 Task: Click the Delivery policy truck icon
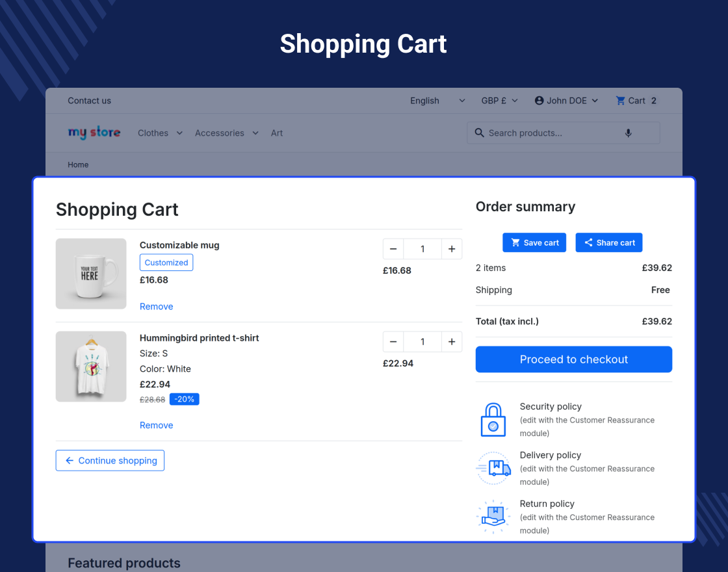click(x=493, y=469)
